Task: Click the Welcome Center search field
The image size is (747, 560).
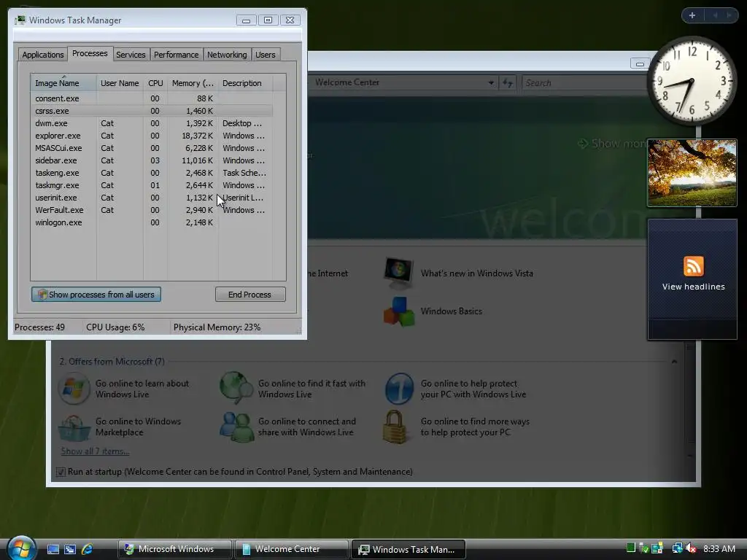Action: point(584,83)
